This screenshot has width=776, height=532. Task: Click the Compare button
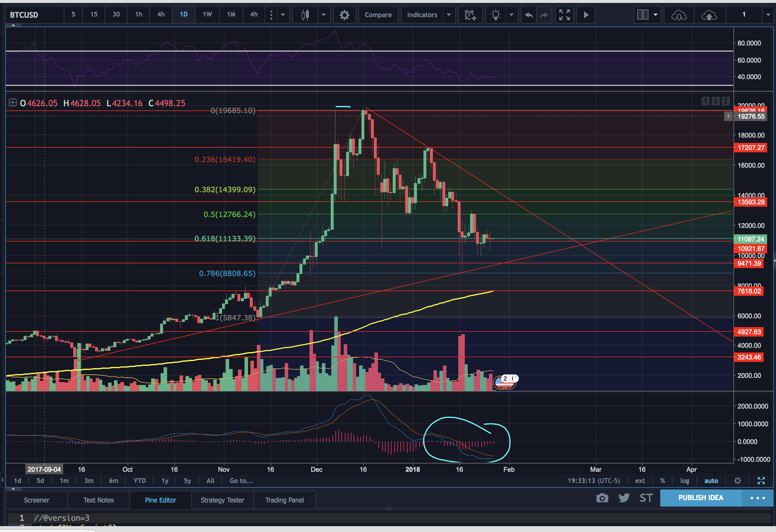tap(378, 15)
